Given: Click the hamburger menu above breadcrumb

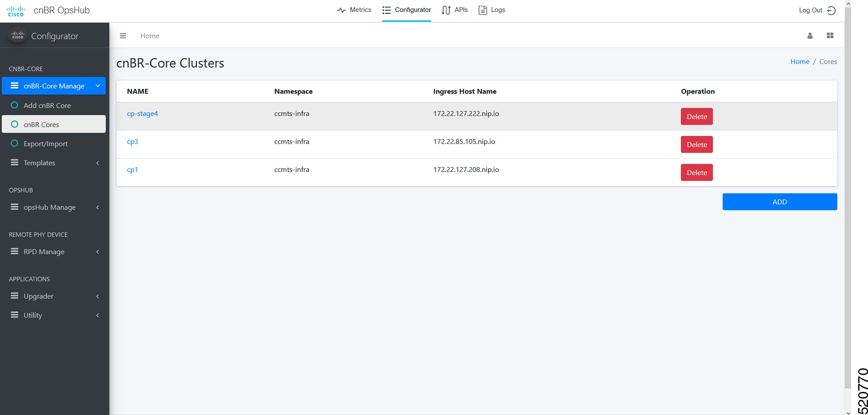Looking at the screenshot, I should click(123, 36).
